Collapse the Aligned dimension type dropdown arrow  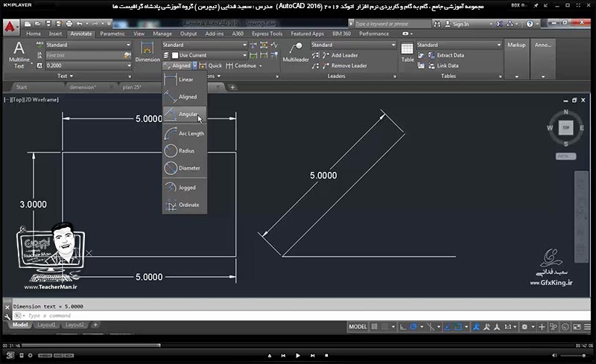point(194,66)
